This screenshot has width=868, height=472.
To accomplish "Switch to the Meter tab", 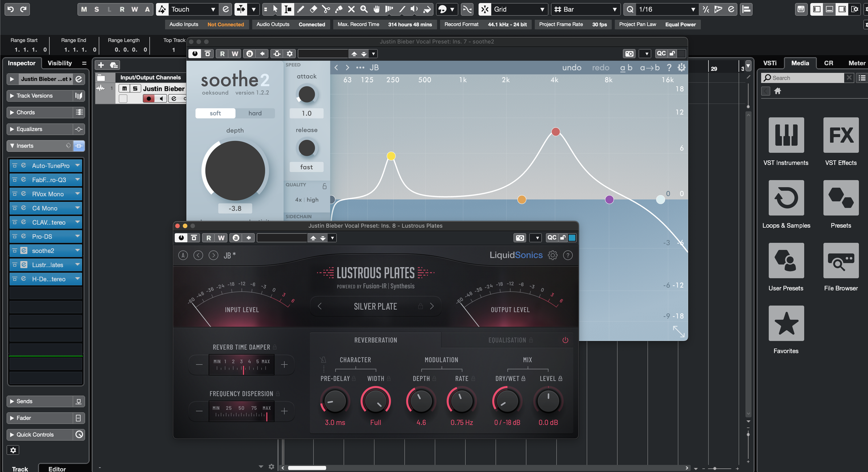I will click(x=856, y=63).
